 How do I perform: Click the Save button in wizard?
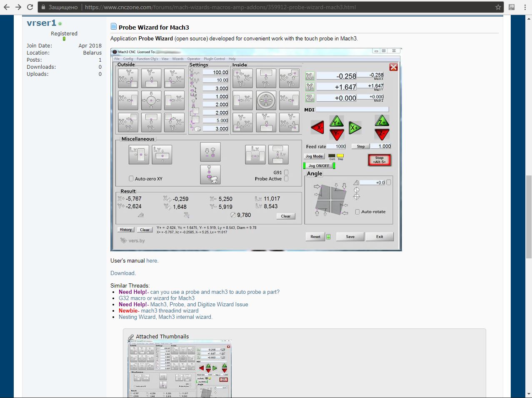tap(350, 237)
